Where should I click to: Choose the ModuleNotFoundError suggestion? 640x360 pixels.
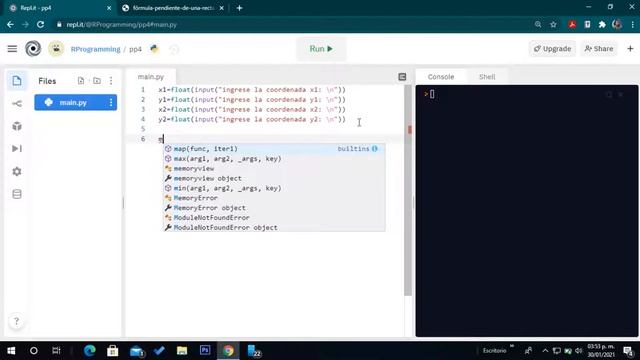(x=274, y=218)
